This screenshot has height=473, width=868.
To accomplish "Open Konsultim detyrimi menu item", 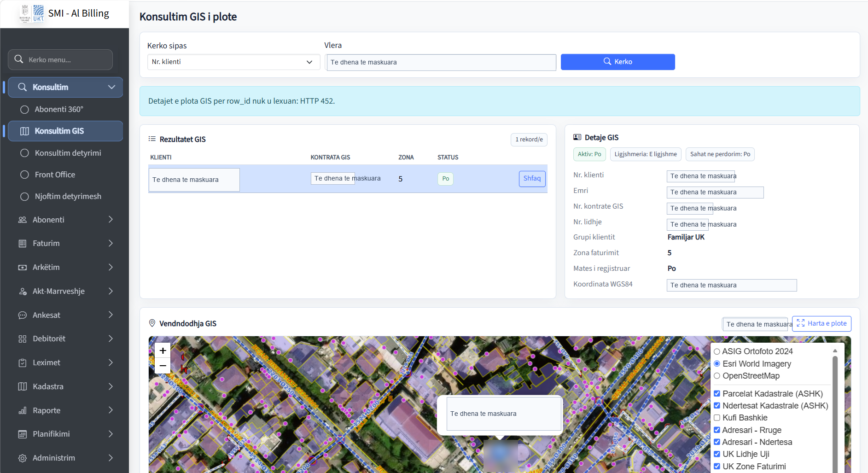I will coord(65,153).
